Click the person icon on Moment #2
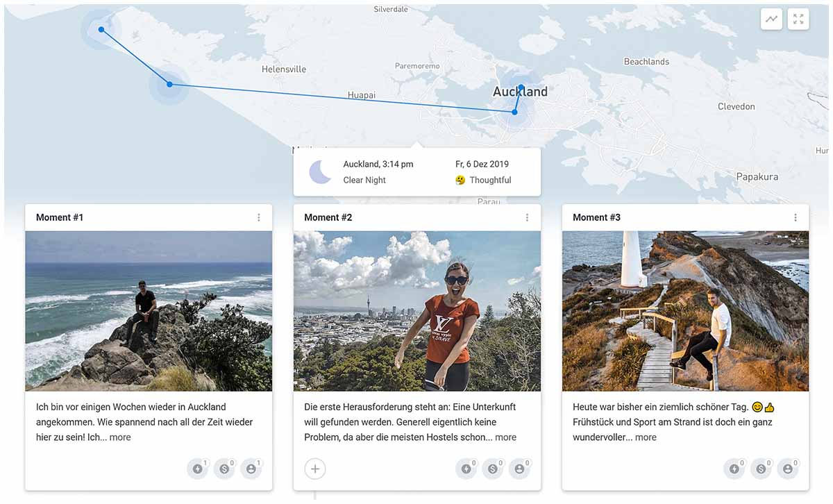 (519, 469)
